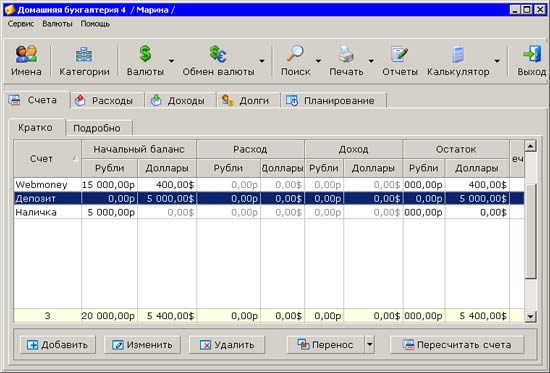Click the Добавить button
The height and width of the screenshot is (373, 550).
pos(58,345)
